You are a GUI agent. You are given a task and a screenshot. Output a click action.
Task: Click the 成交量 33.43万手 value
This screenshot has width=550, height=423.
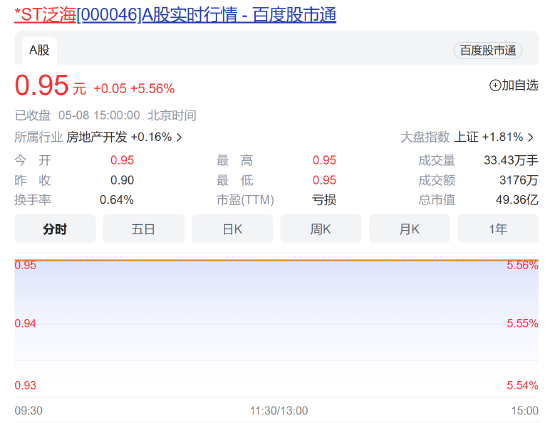tap(511, 160)
